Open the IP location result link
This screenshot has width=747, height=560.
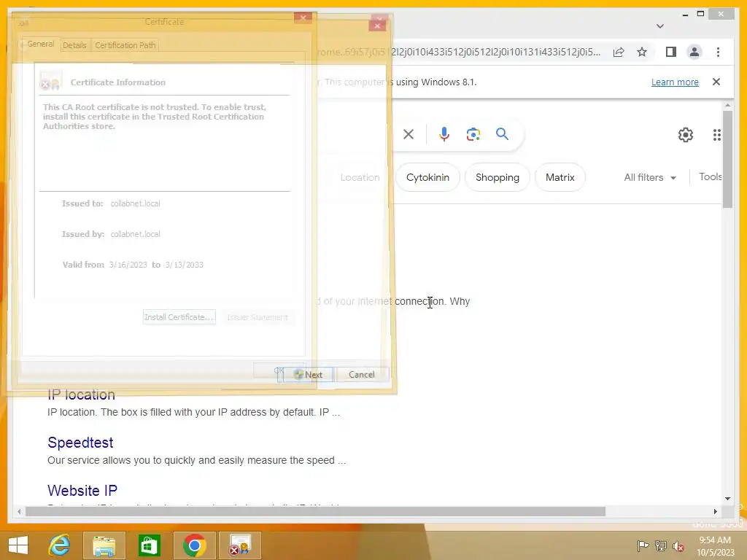click(81, 394)
